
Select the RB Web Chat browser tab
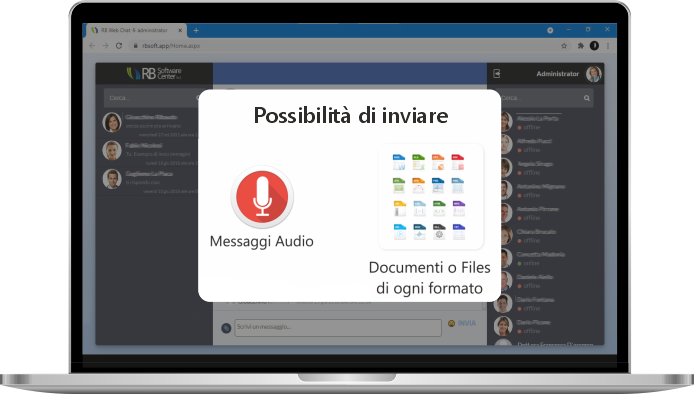[135, 31]
